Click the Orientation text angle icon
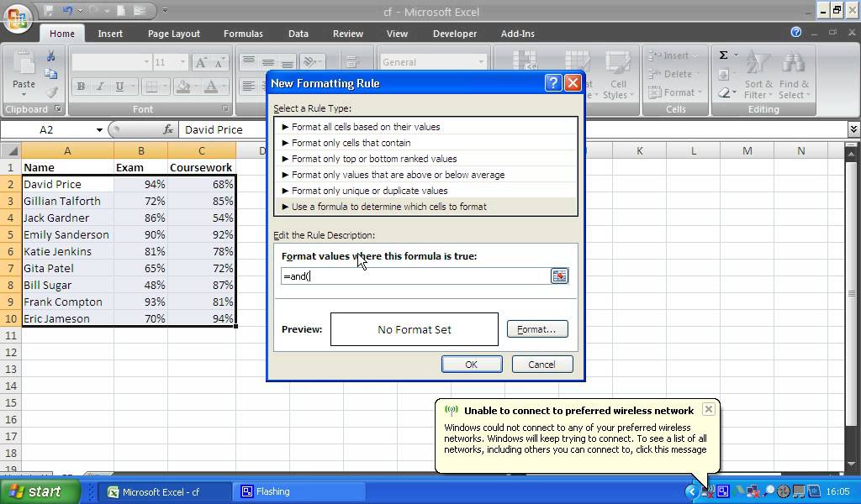This screenshot has width=861, height=504. click(x=309, y=62)
